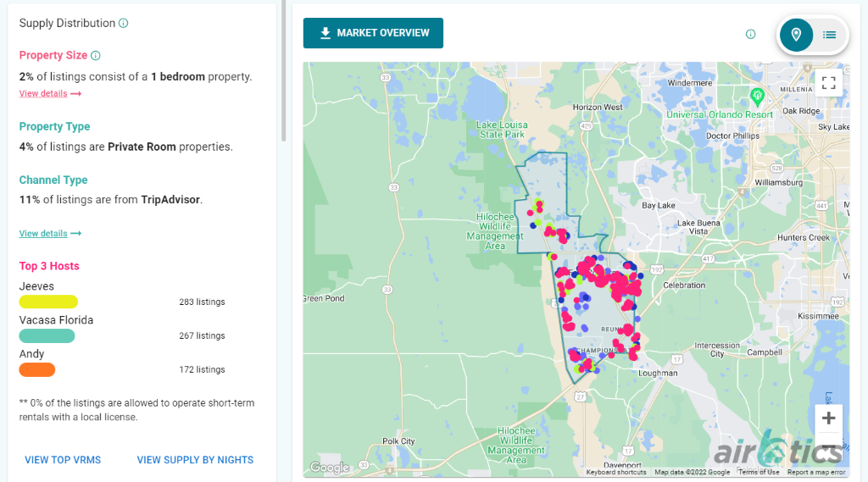Zoom in on the map

click(829, 418)
